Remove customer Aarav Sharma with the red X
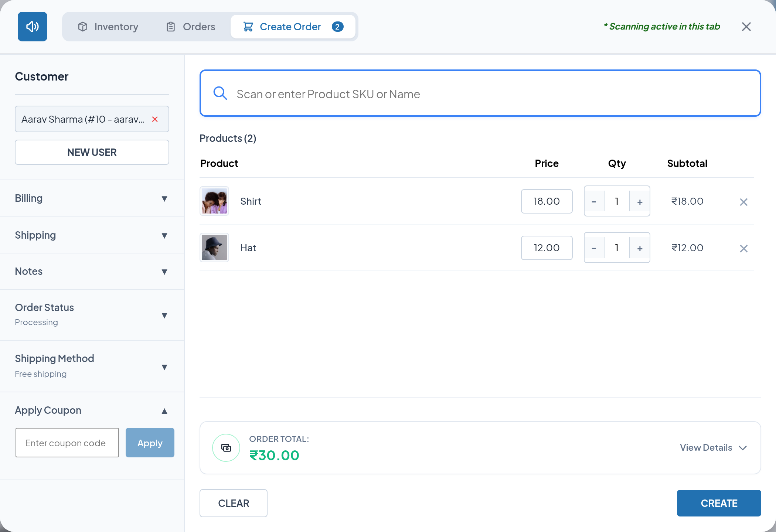The height and width of the screenshot is (532, 776). (155, 119)
